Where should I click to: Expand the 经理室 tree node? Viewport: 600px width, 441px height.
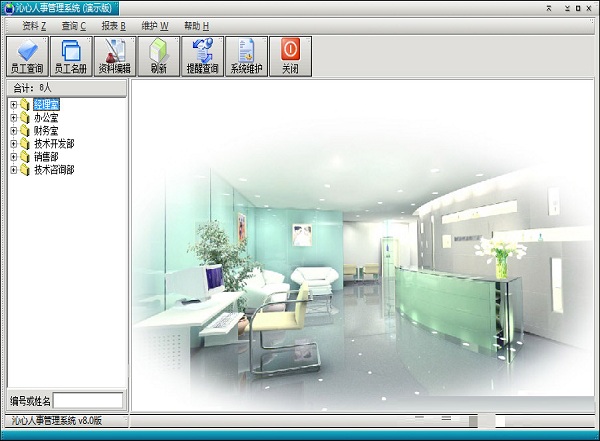(13, 105)
